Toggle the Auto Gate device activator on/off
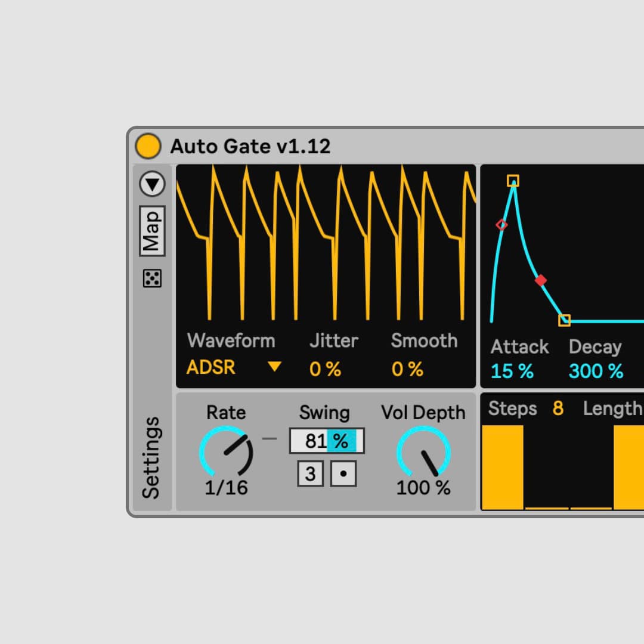Viewport: 644px width, 644px height. [x=148, y=145]
